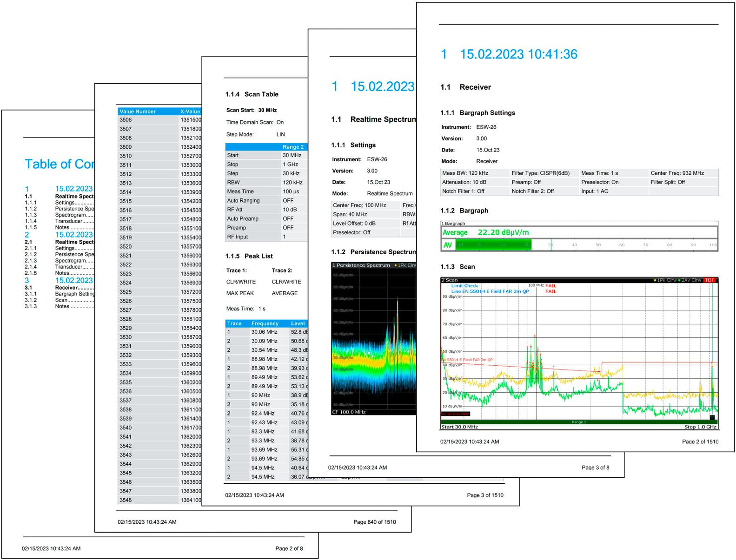This screenshot has height=560, width=736.
Task: Click the Frequency column header in Peak List
Action: pos(265,323)
